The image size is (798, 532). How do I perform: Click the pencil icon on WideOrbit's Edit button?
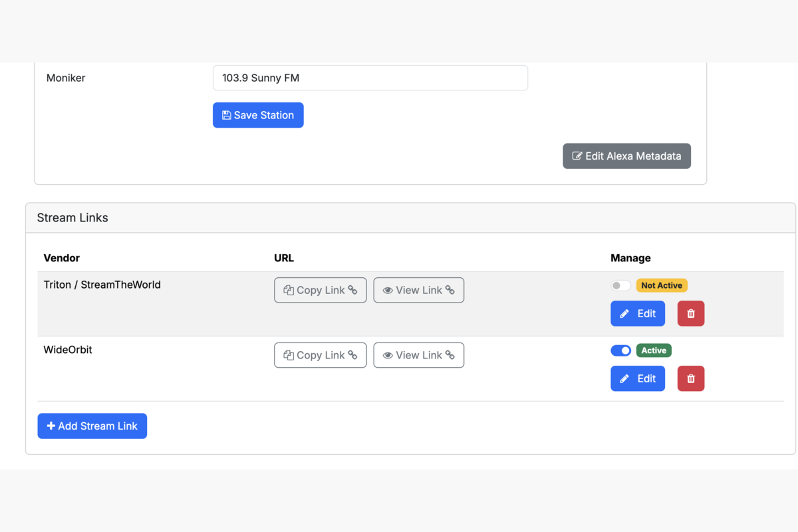(x=625, y=378)
